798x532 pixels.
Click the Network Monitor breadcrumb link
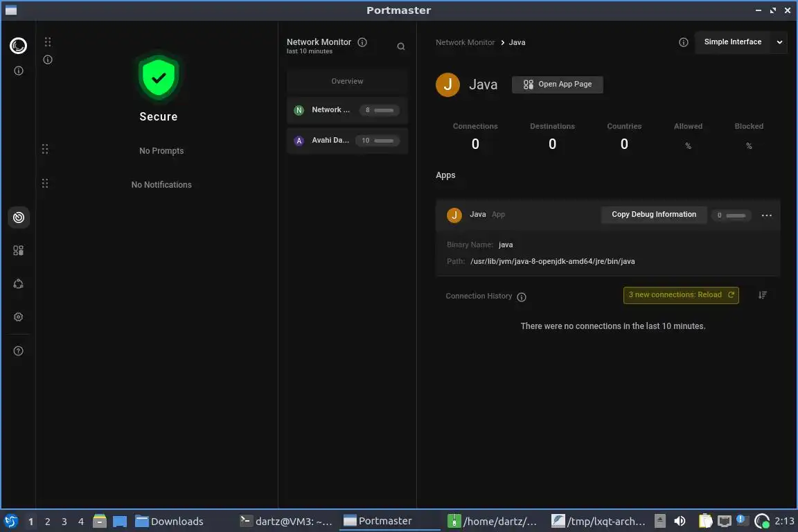[465, 43]
